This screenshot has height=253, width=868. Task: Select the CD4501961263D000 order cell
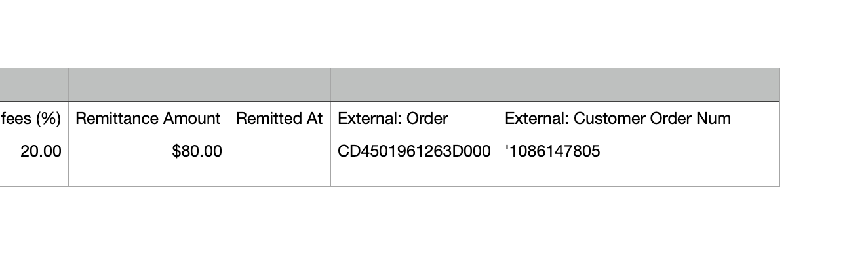414,161
